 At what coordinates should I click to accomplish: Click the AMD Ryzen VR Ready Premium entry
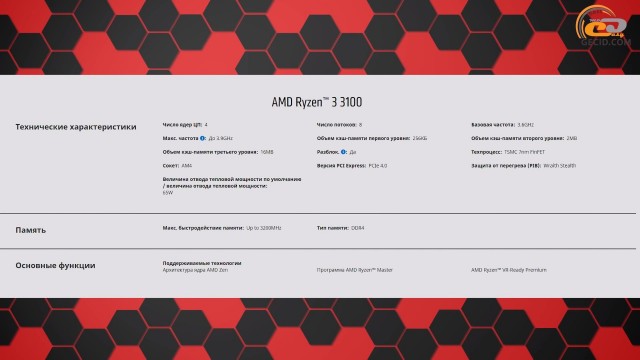click(x=509, y=270)
